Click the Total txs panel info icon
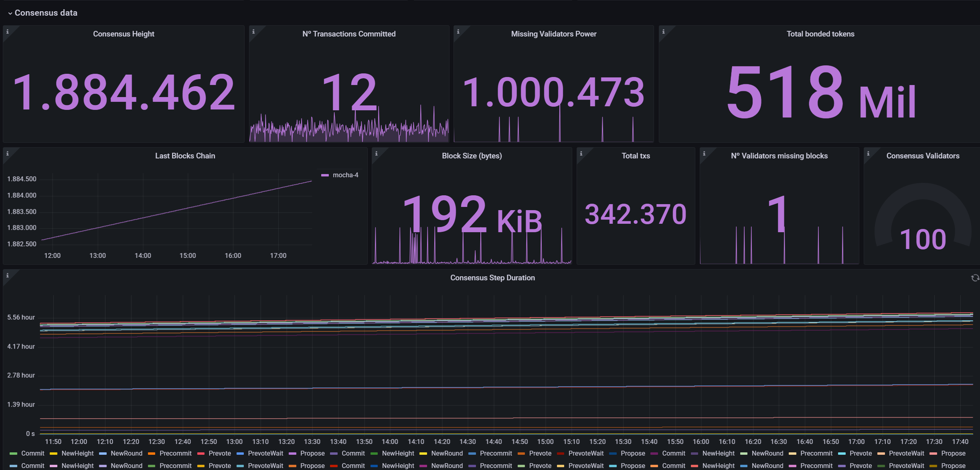This screenshot has width=980, height=470. (x=581, y=153)
